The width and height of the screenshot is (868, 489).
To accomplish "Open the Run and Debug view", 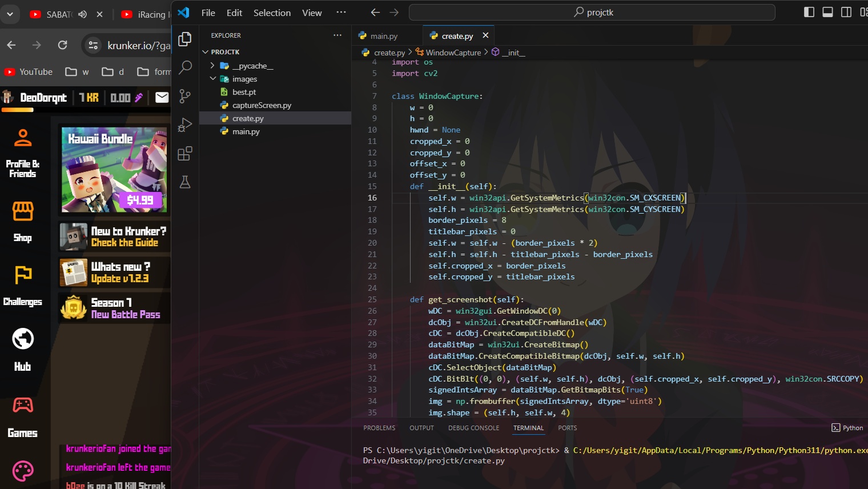I will coord(185,125).
